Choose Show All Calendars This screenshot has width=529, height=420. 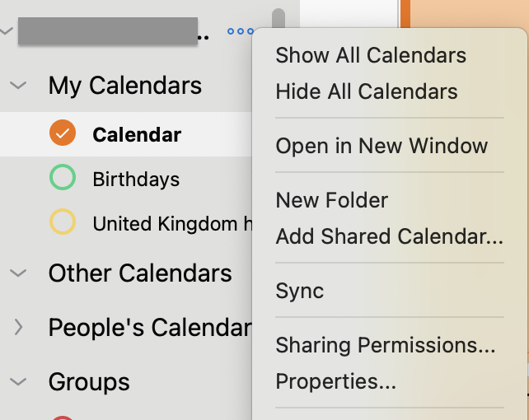pyautogui.click(x=371, y=55)
